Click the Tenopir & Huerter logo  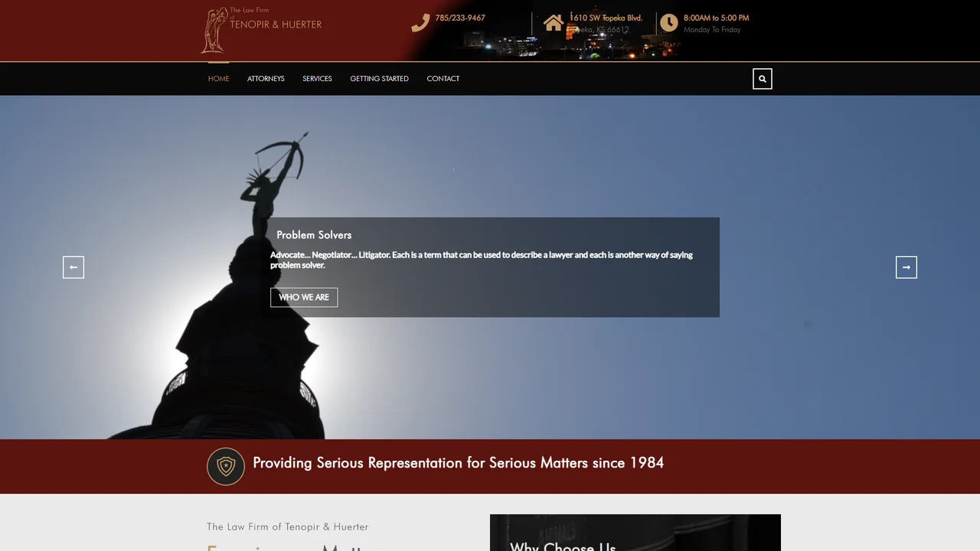pyautogui.click(x=261, y=30)
